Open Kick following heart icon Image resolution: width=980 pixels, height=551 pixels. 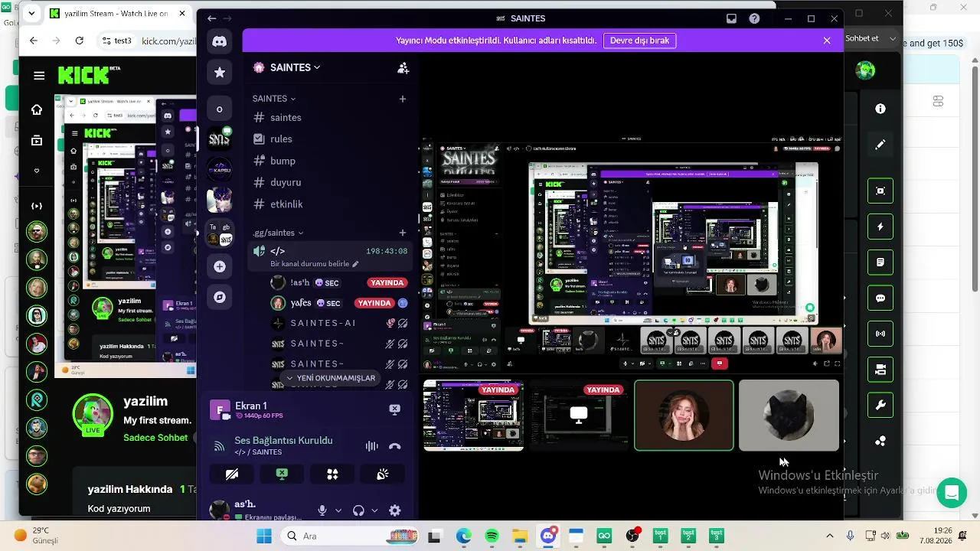(x=36, y=171)
